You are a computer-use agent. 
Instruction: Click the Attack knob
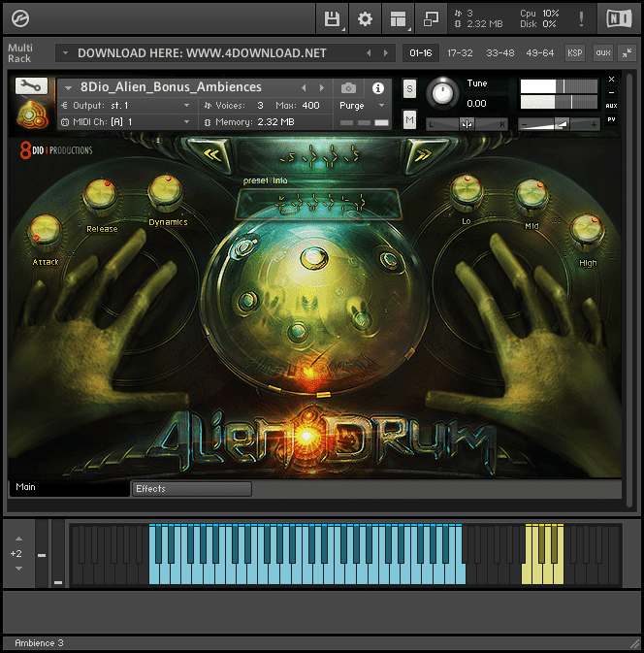[x=45, y=231]
